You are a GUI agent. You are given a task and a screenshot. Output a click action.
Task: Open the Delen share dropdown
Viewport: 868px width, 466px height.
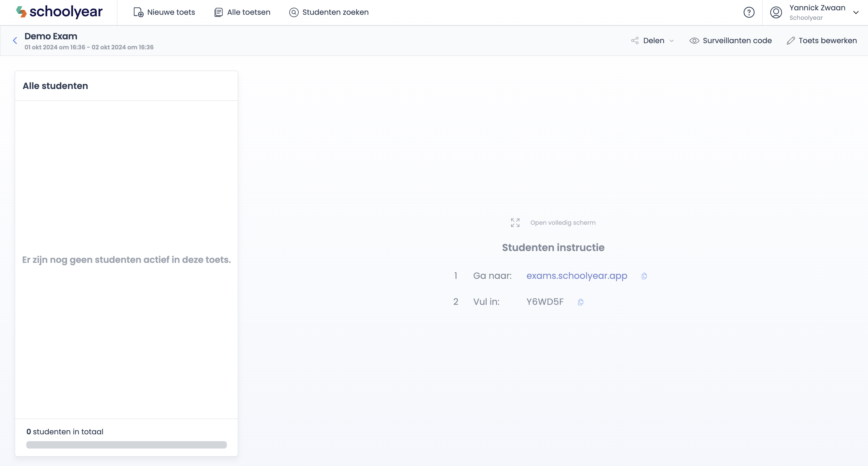(x=653, y=41)
